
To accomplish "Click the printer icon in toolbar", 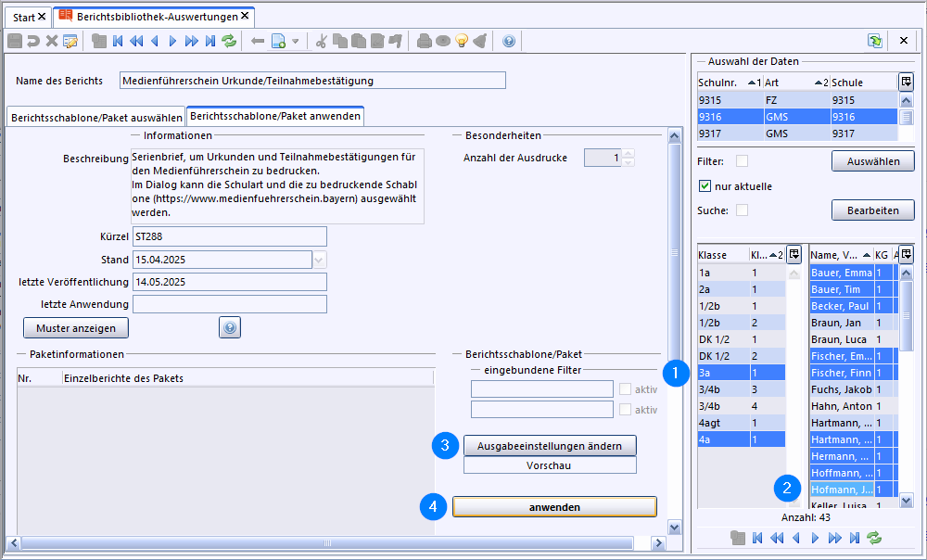I will [x=424, y=41].
